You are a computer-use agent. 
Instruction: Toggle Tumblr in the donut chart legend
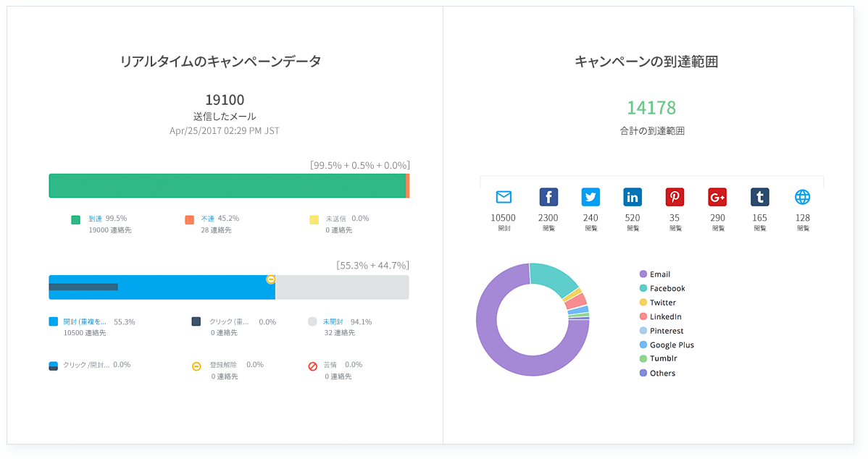click(x=658, y=358)
